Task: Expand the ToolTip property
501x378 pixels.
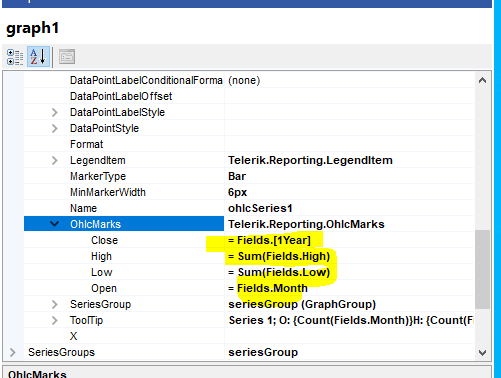Action: 55,321
